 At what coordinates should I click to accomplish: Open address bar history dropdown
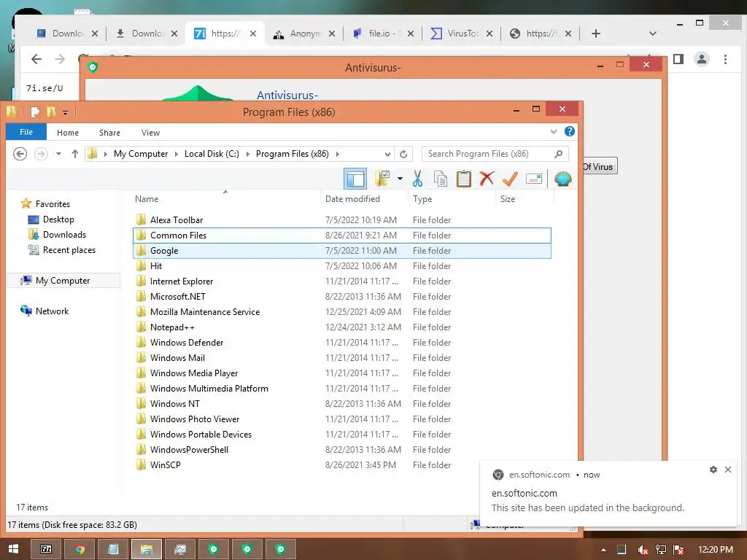pos(388,154)
